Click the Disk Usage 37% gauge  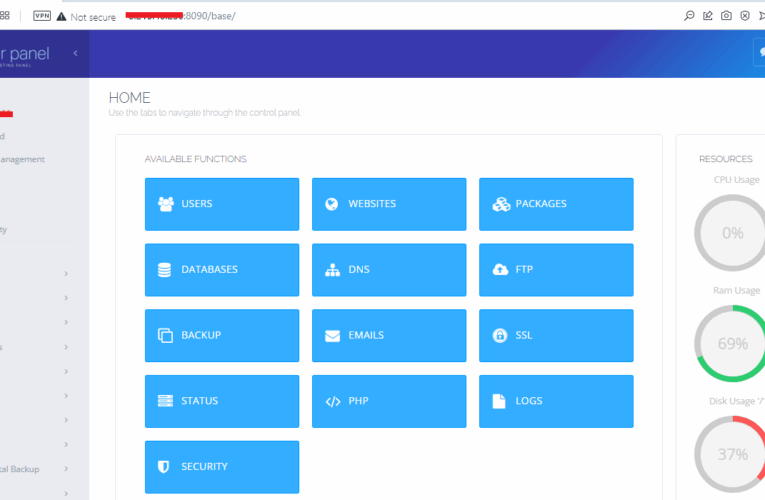pos(731,455)
